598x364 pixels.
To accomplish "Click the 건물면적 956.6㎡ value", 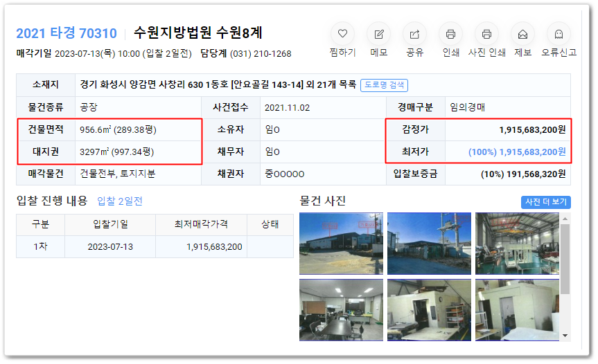I will point(118,130).
